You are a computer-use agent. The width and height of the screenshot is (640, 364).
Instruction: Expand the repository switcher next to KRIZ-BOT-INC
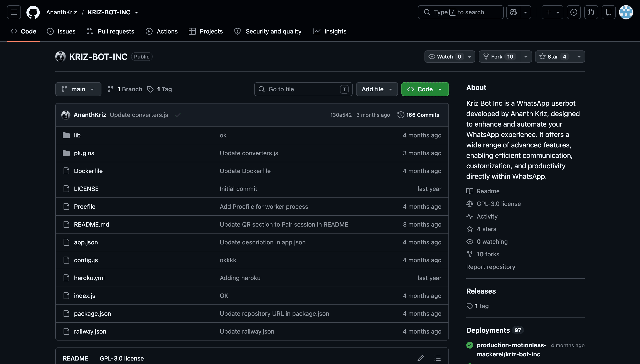tap(136, 12)
